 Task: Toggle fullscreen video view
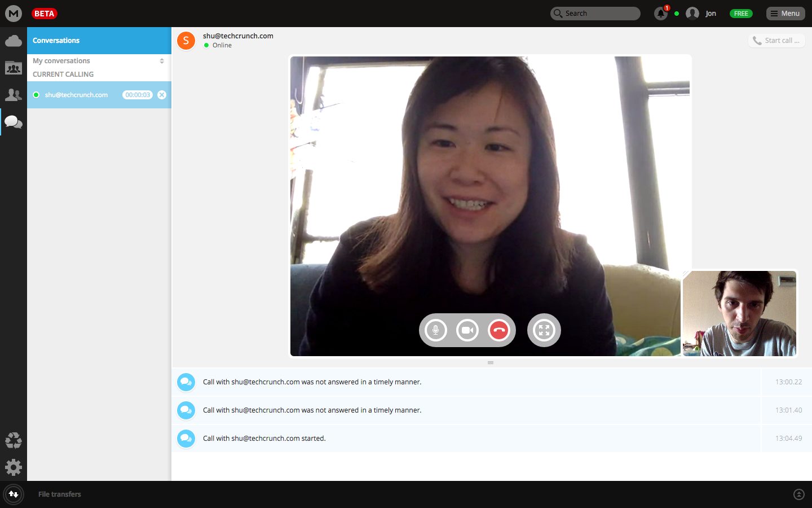tap(544, 330)
